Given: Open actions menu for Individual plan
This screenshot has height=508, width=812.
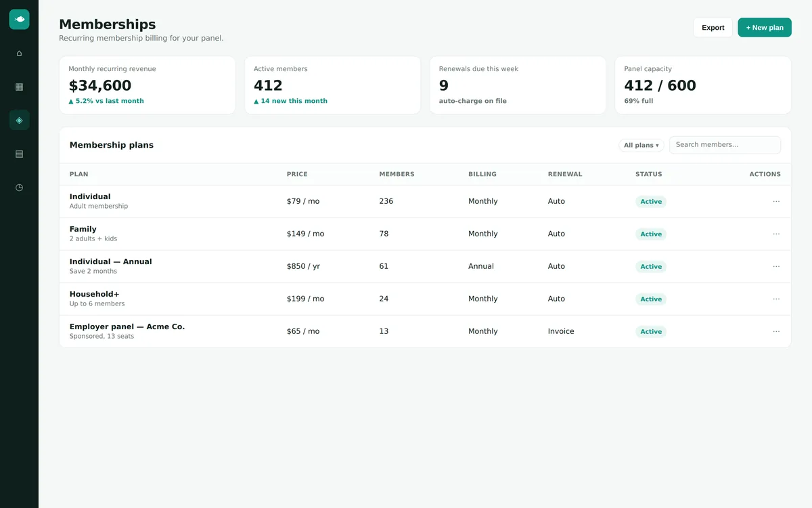Looking at the screenshot, I should pyautogui.click(x=776, y=201).
